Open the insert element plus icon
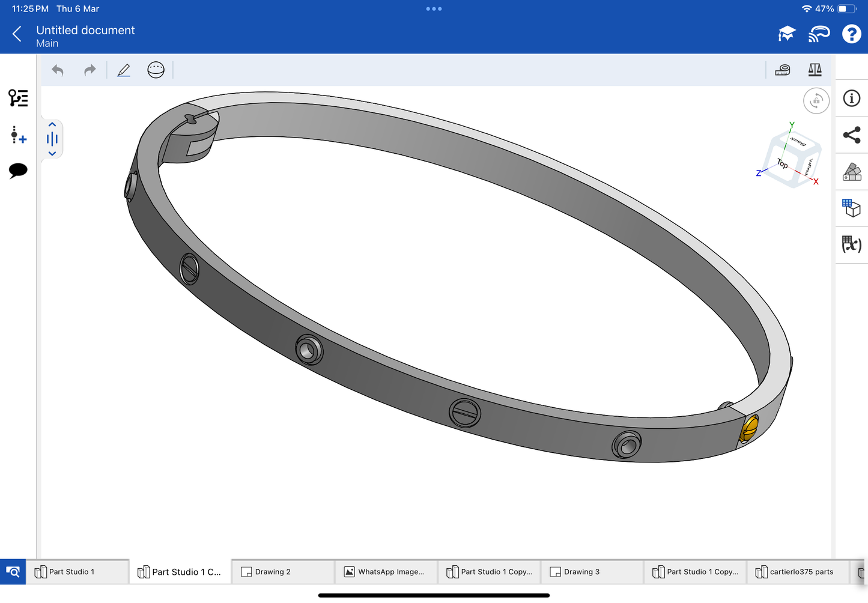Screen dimensions: 868x603 point(18,135)
